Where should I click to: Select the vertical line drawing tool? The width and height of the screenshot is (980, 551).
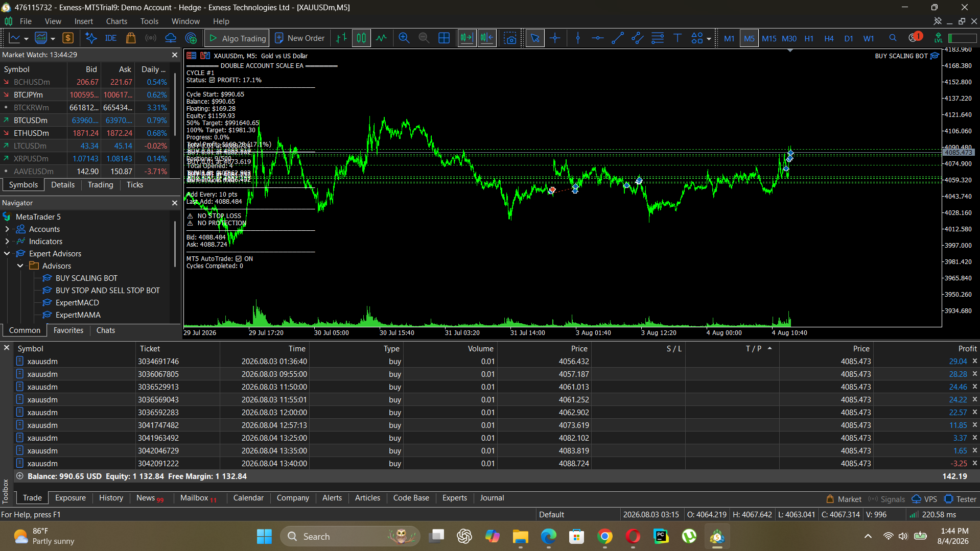(578, 38)
